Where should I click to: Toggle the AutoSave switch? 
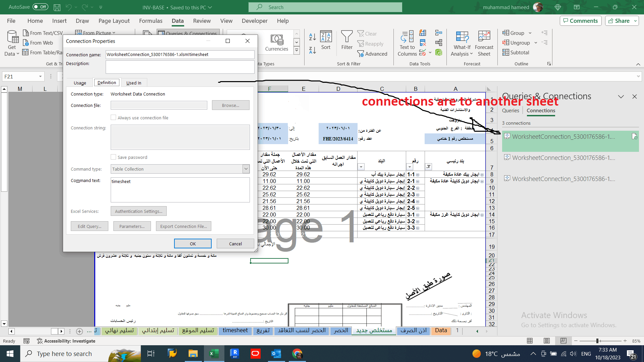click(40, 7)
